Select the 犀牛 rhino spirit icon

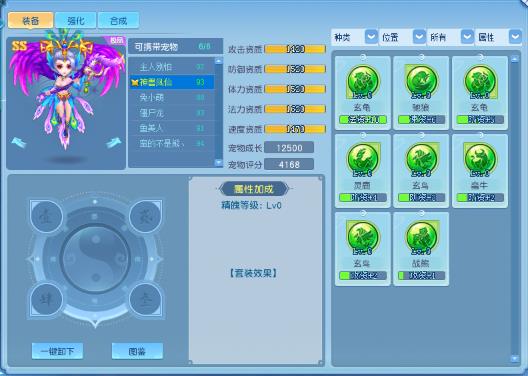pos(480,159)
